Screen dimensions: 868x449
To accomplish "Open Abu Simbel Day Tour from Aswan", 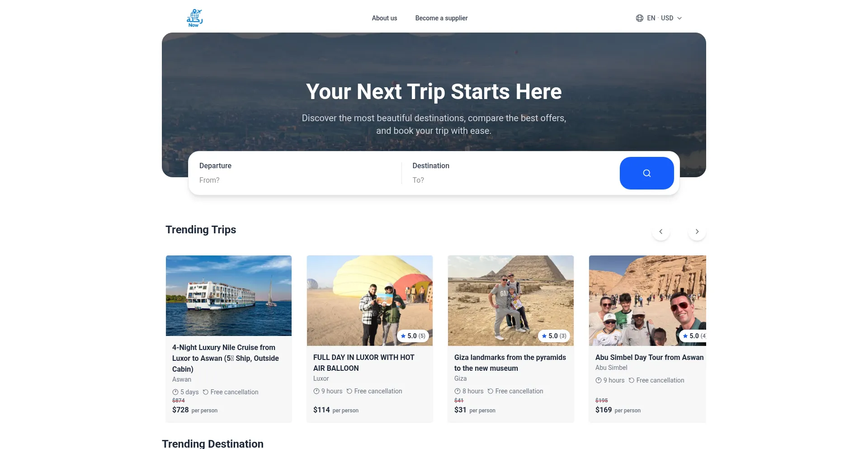I will pos(649,357).
